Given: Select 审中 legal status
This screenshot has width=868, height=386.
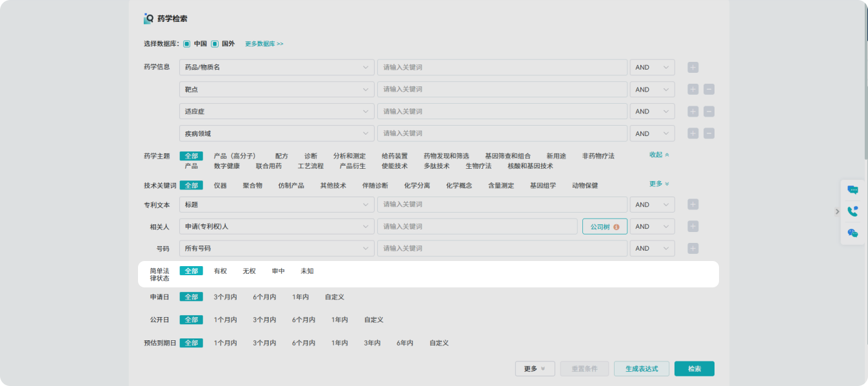Looking at the screenshot, I should click(x=278, y=271).
